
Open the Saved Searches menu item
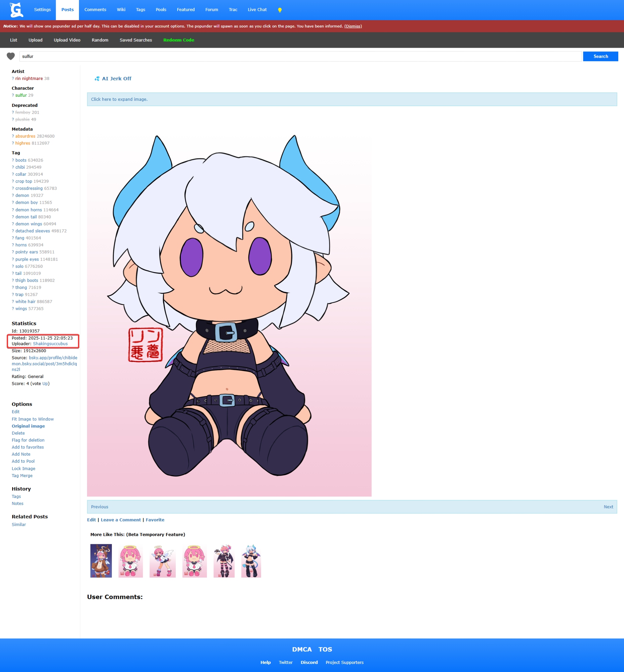[136, 40]
